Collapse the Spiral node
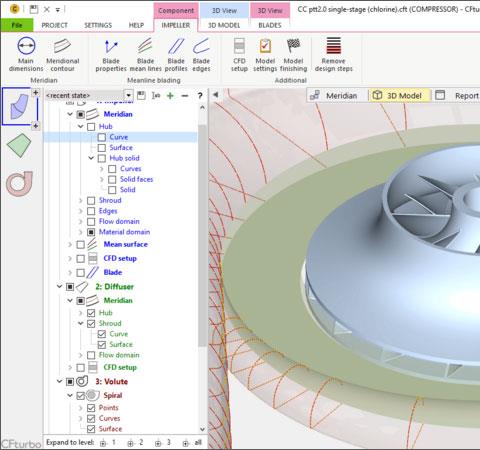 pyautogui.click(x=70, y=396)
